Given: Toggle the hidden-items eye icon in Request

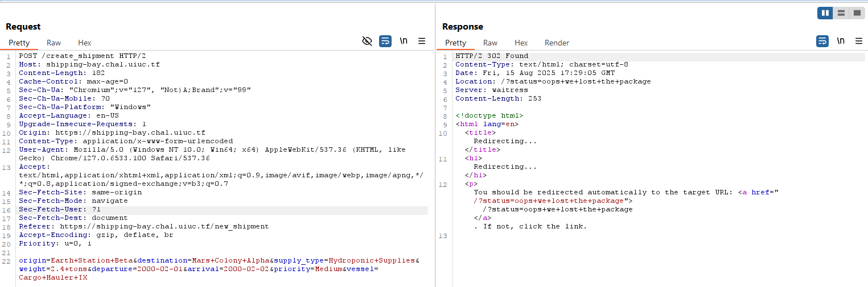Looking at the screenshot, I should tap(367, 41).
